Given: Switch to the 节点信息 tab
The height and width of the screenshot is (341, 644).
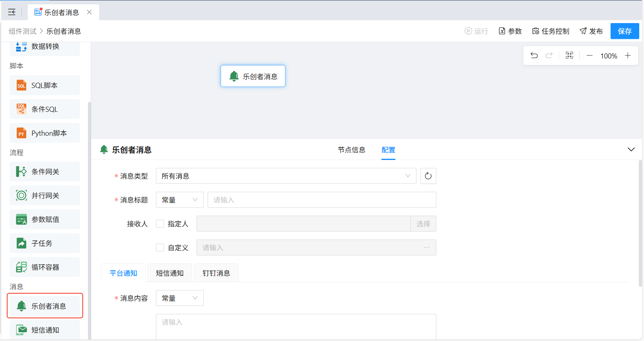Looking at the screenshot, I should [x=352, y=150].
